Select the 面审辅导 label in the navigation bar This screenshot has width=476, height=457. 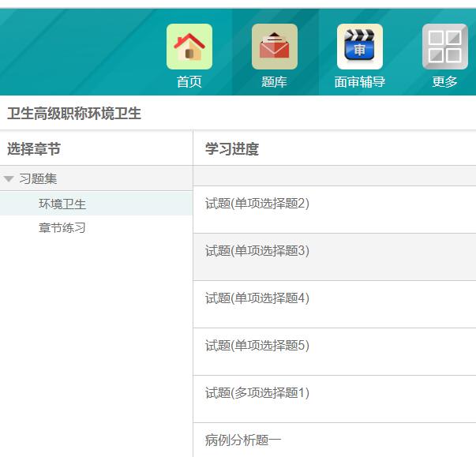pyautogui.click(x=360, y=82)
